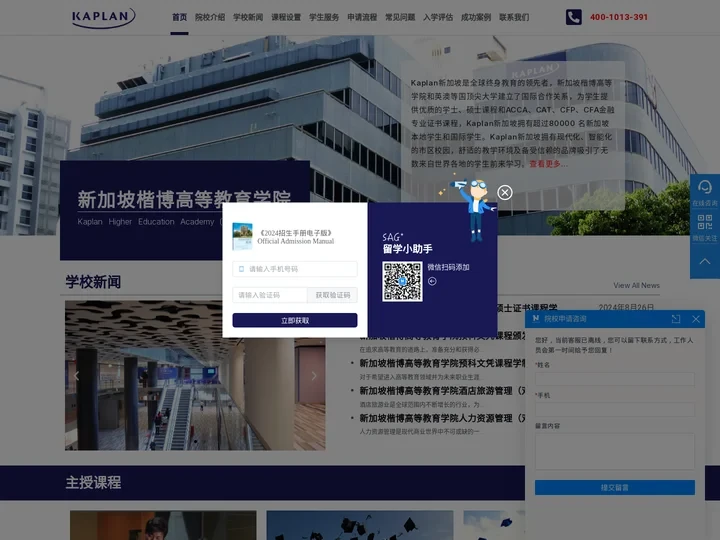Open the 酒店旅游管理 news headline

point(442,391)
